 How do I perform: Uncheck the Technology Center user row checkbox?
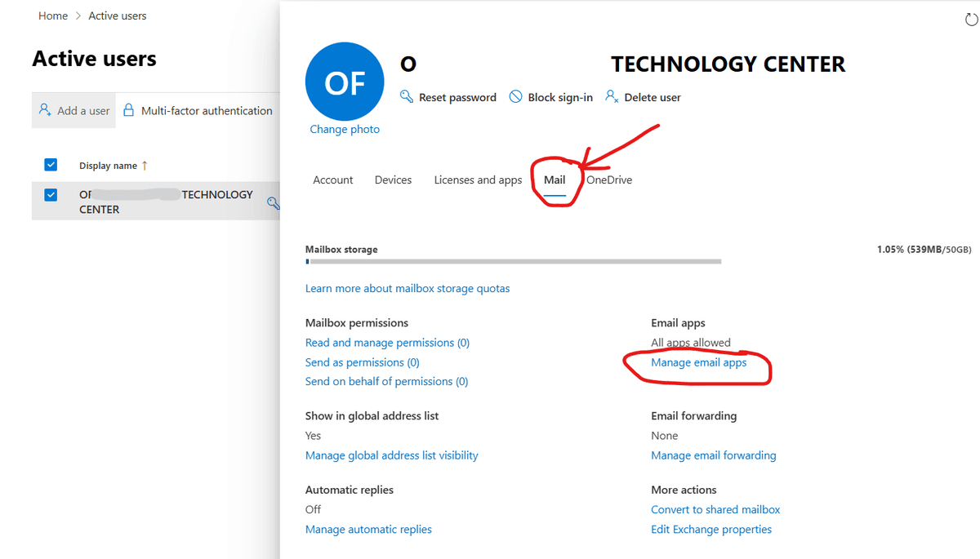click(51, 195)
